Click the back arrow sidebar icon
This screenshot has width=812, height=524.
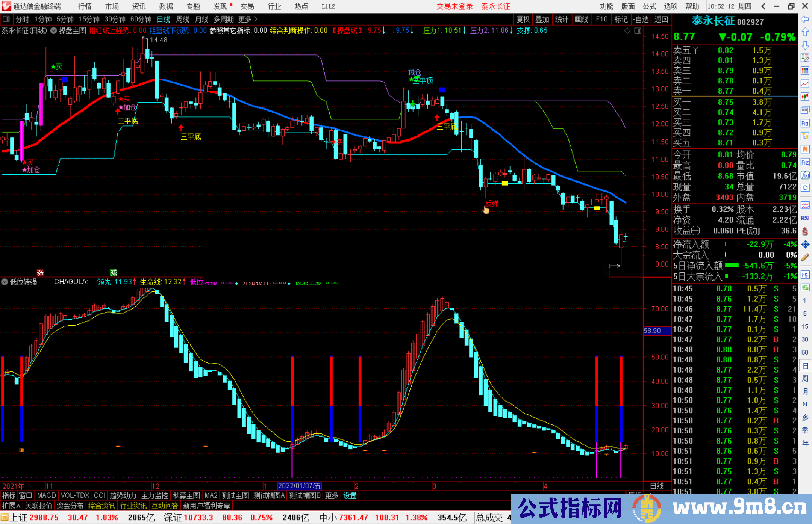(804, 19)
